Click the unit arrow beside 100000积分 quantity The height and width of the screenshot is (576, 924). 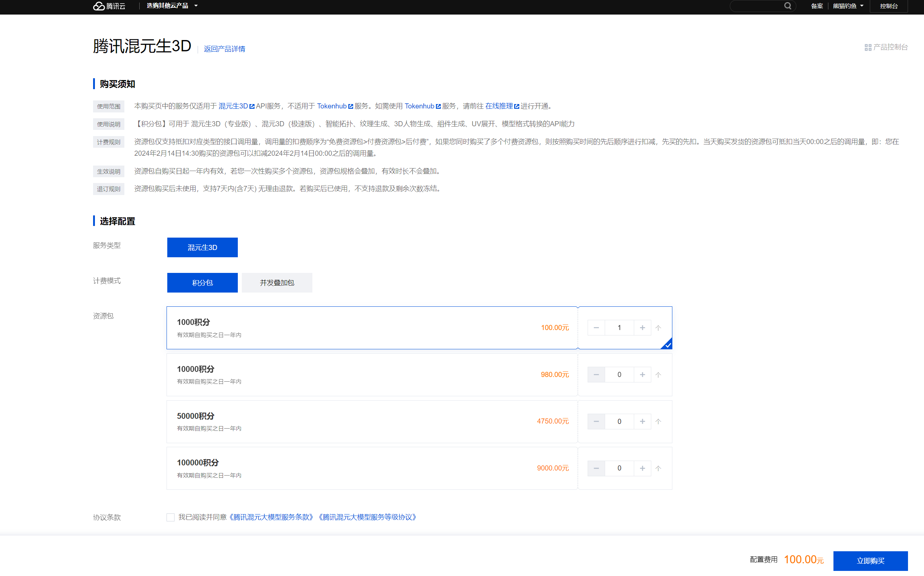658,469
